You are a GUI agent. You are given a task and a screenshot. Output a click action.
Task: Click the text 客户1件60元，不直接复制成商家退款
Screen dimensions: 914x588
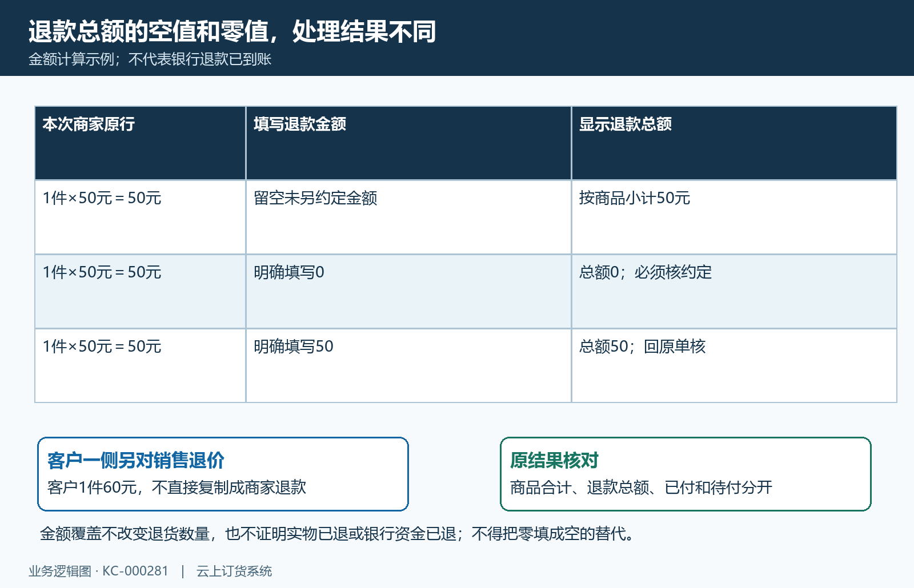[x=177, y=488]
